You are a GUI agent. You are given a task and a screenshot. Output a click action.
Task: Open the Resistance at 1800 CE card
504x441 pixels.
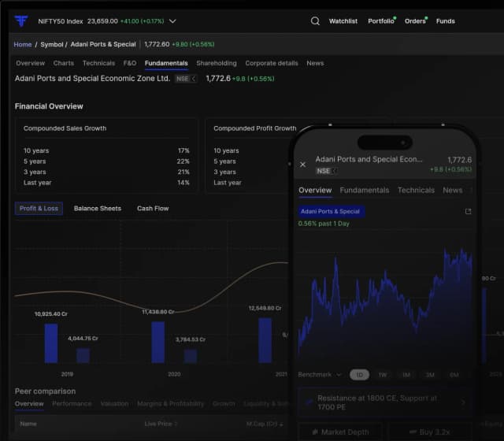[386, 402]
